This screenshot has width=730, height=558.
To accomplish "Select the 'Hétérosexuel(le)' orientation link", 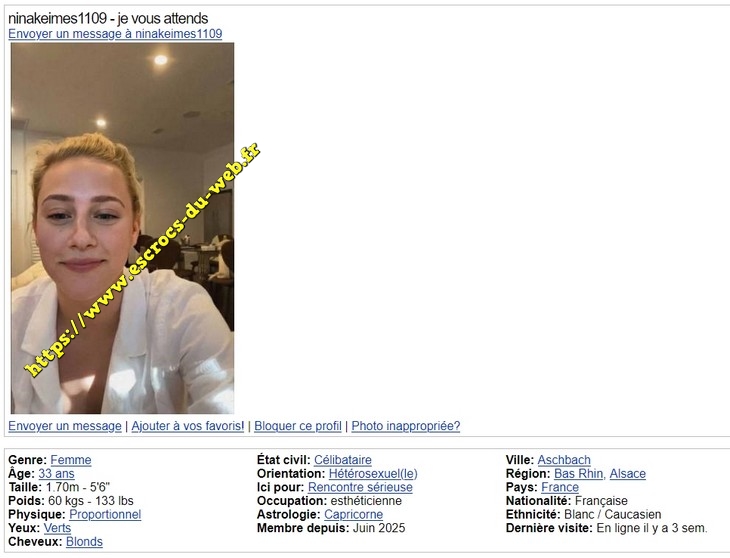I will tap(373, 474).
